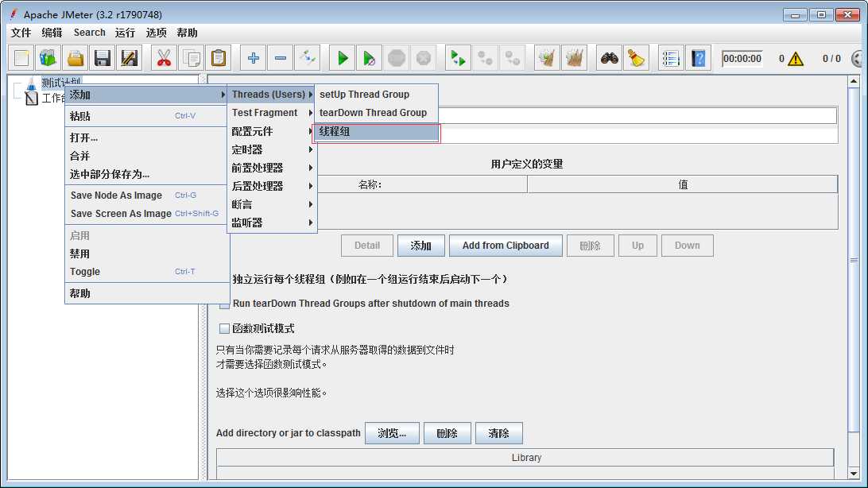Open the 帮助 menu in menu bar
The height and width of the screenshot is (488, 868).
[x=187, y=33]
